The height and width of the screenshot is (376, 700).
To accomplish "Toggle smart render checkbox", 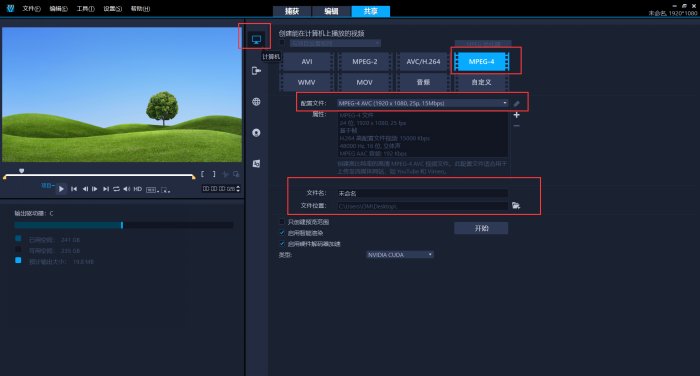I will click(x=282, y=233).
